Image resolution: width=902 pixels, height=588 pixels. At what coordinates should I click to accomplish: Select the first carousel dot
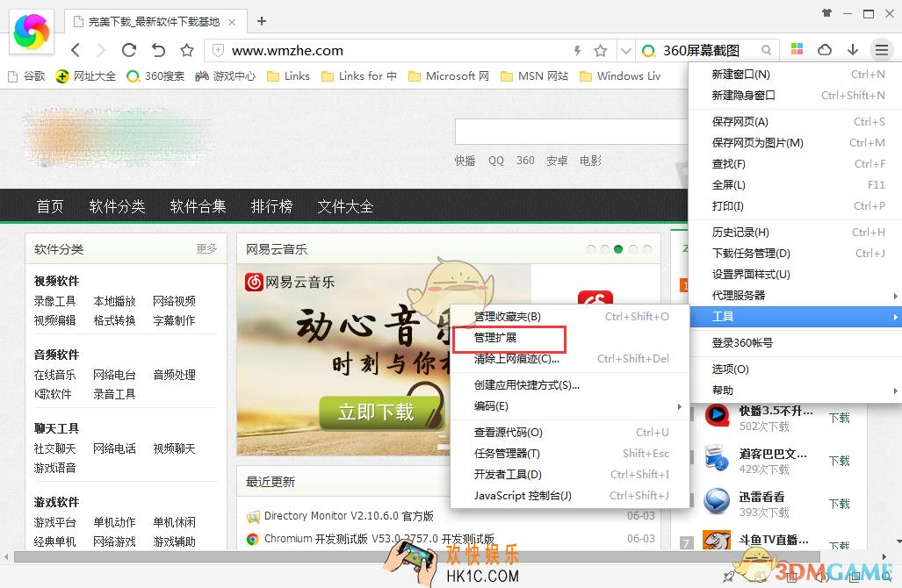[x=591, y=249]
